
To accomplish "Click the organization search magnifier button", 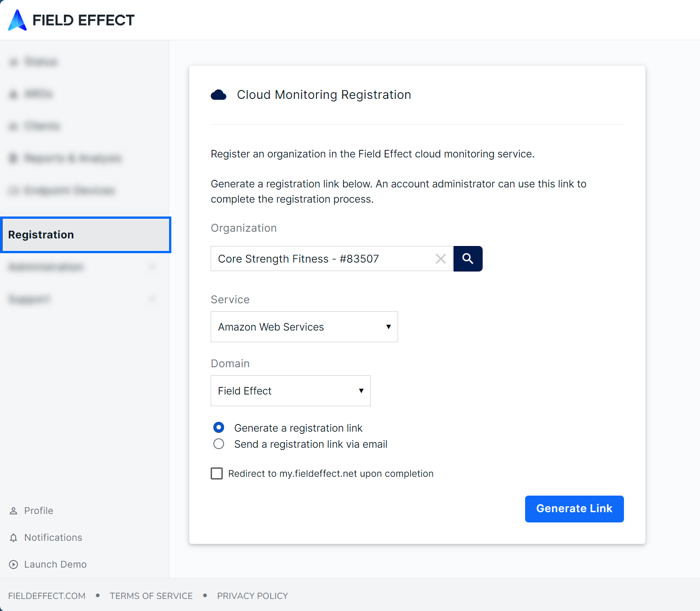I will click(x=468, y=259).
